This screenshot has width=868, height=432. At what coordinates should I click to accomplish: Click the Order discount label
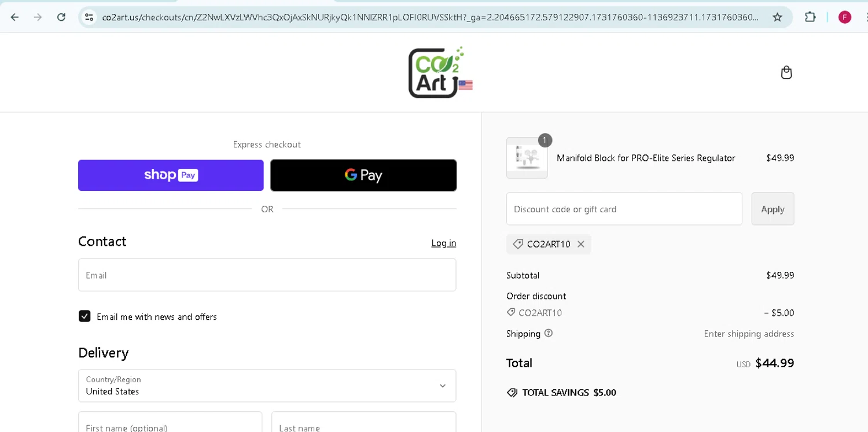(x=536, y=296)
